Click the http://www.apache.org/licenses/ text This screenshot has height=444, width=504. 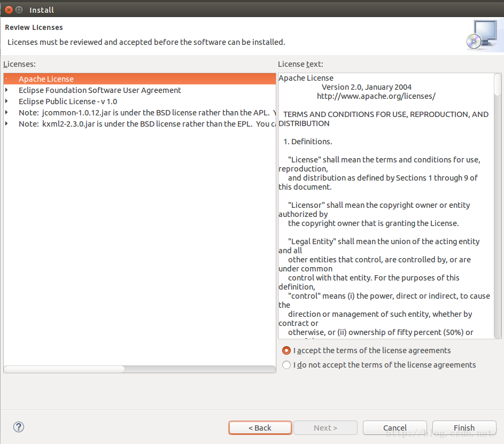(x=376, y=96)
